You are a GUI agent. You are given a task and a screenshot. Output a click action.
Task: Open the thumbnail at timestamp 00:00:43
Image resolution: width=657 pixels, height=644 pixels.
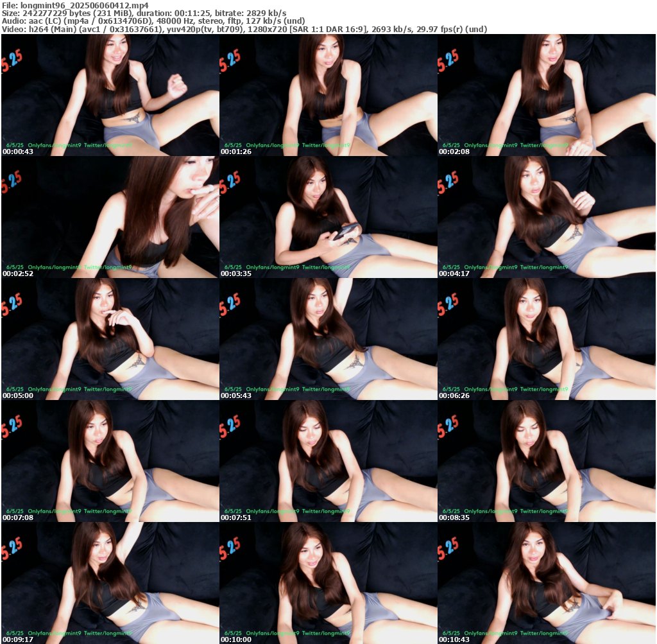tap(110, 94)
